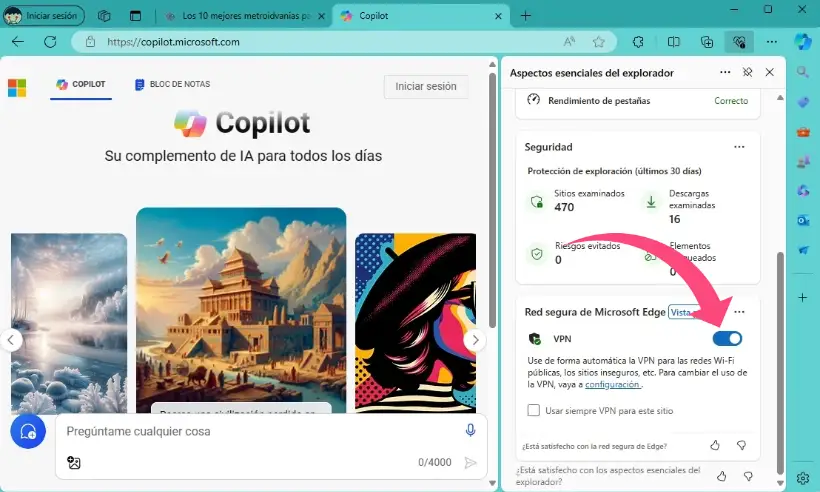Open tab actions menu icon
The image size is (820, 492).
tap(135, 16)
